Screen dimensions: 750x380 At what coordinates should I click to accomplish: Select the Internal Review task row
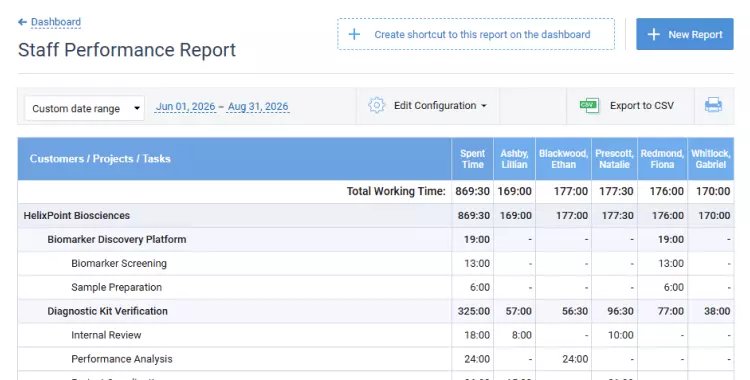[375, 335]
